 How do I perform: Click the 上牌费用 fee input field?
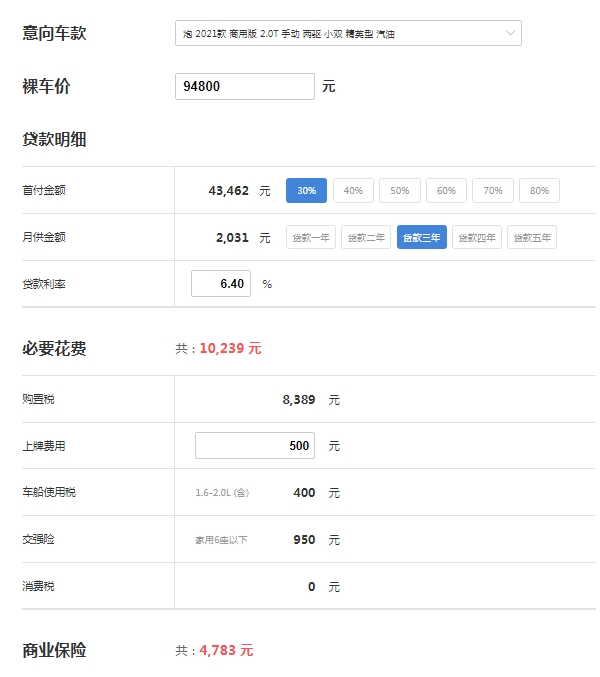point(255,445)
